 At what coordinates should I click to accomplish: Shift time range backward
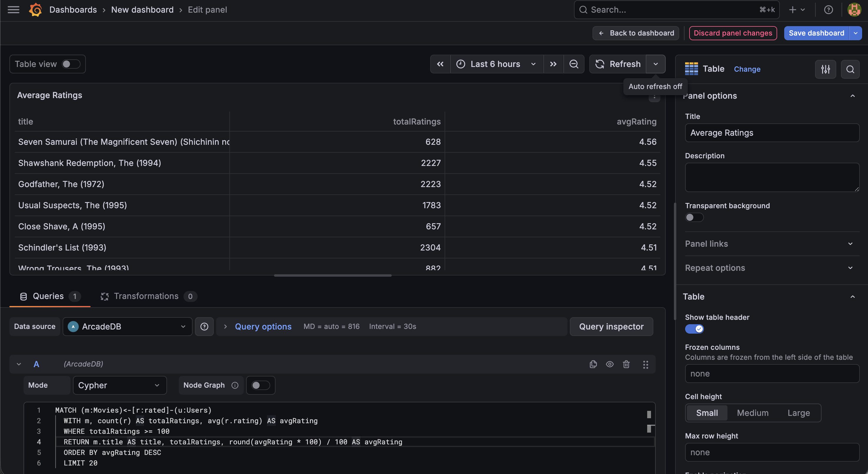coord(440,64)
